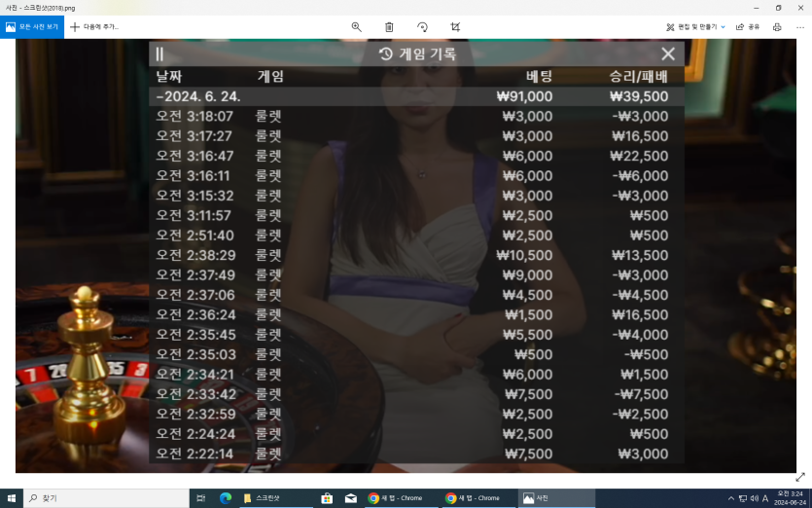Open the taskbar clock showing 오전 3:24
The image size is (812, 508).
(790, 498)
